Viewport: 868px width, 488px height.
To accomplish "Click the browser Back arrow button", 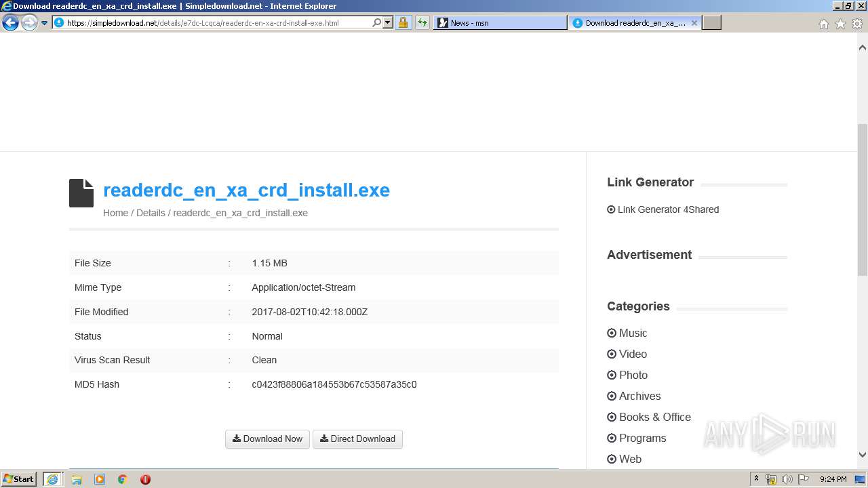I will (x=10, y=23).
